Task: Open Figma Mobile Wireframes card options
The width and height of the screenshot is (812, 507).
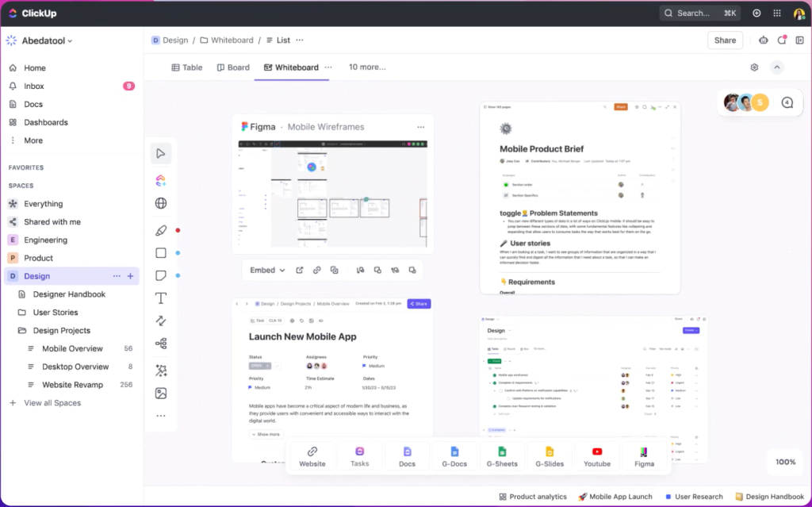Action: click(x=421, y=127)
